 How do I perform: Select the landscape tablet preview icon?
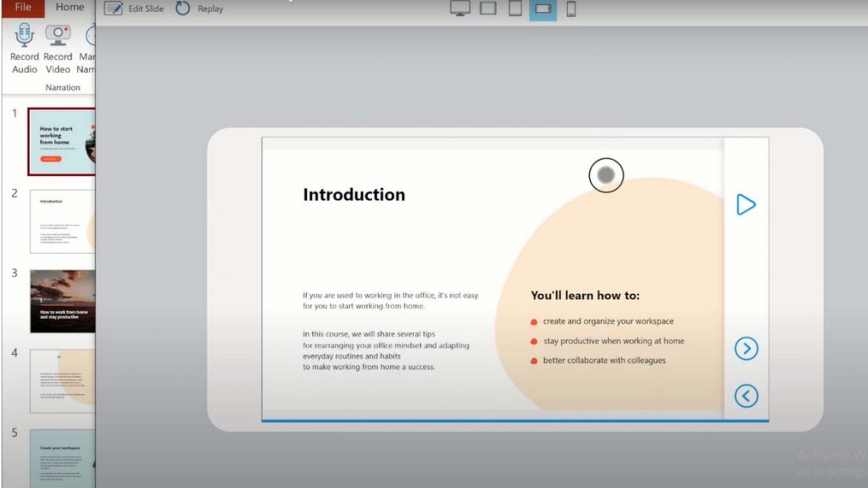pos(487,9)
